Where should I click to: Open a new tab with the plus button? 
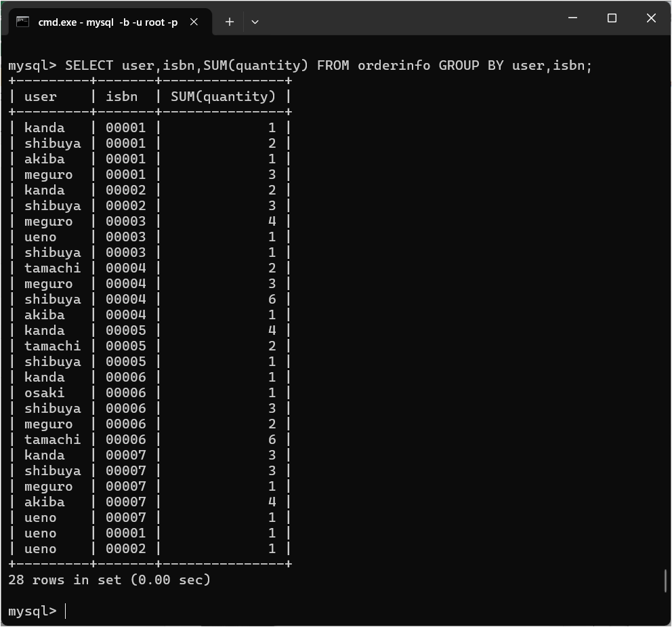pyautogui.click(x=230, y=22)
